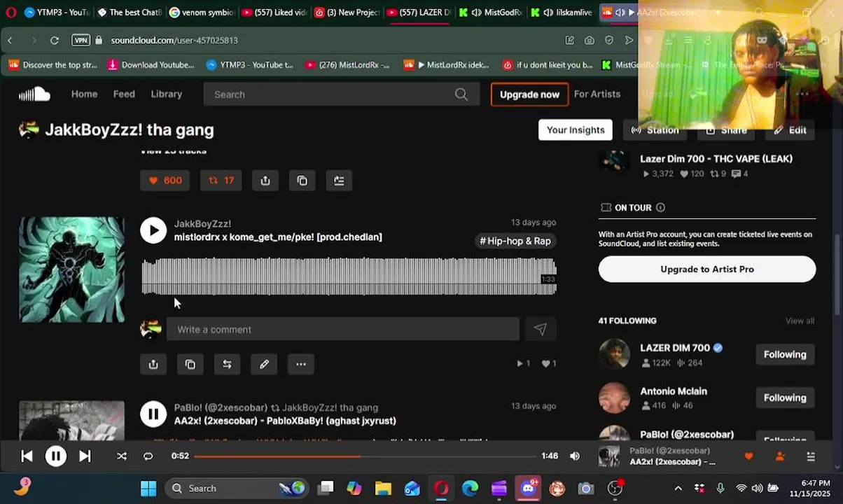Open Antonio Mclain profile link
Screen dimensions: 843x504
[x=674, y=391]
